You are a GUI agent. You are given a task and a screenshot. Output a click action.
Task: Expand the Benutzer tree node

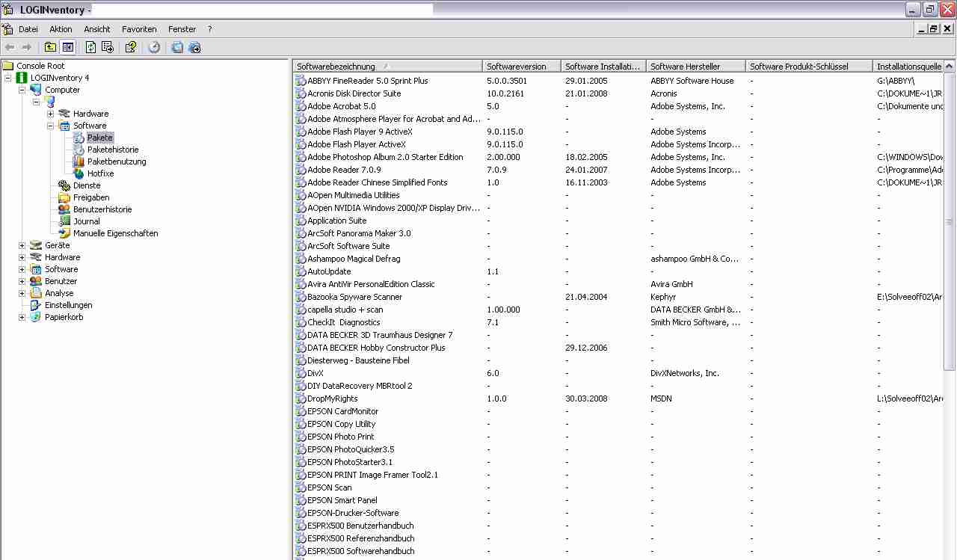pos(22,281)
